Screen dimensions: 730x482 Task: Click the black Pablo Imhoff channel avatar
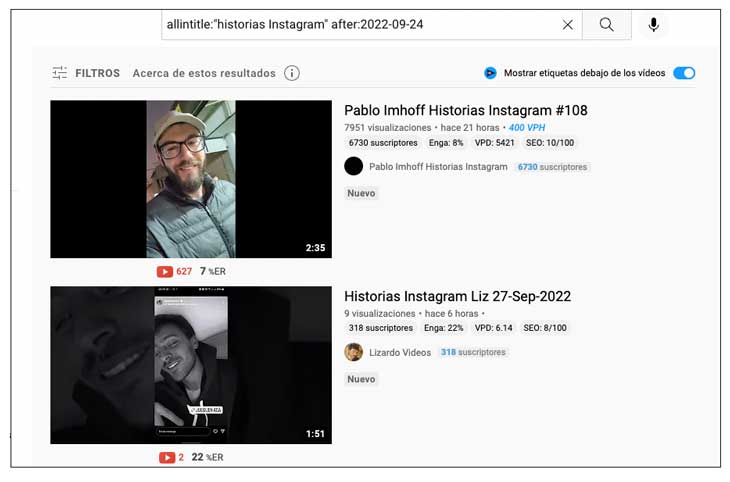coord(353,166)
